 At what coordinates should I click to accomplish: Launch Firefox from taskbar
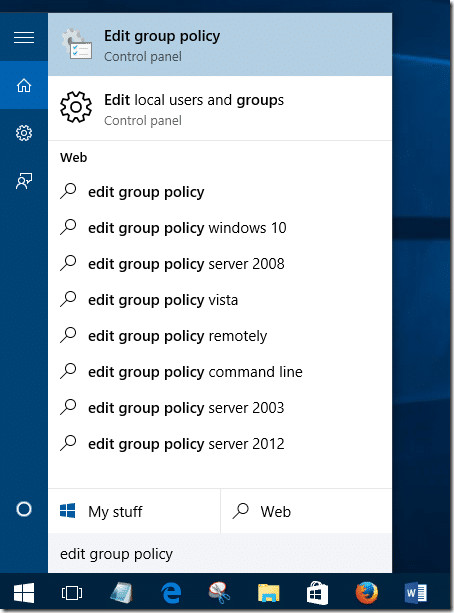(366, 593)
